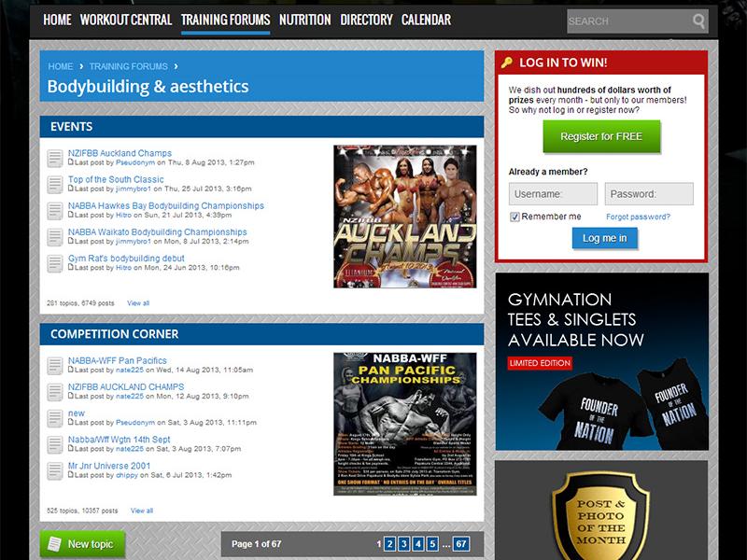Jump to page 67 in pagination

point(460,544)
